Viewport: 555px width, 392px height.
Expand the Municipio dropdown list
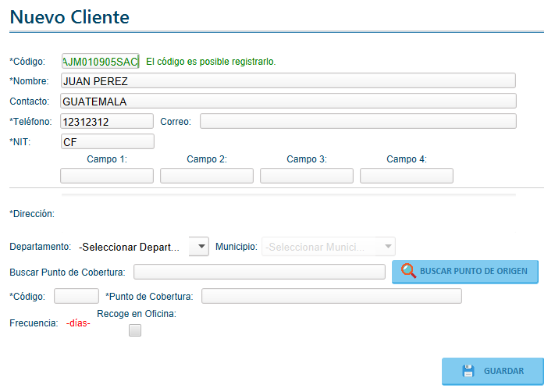click(x=387, y=247)
